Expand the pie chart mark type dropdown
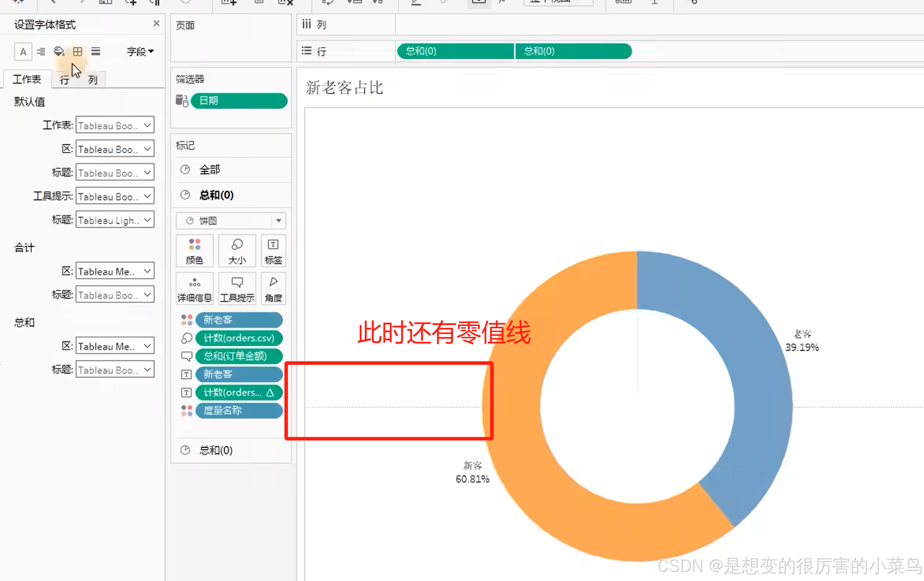 278,221
